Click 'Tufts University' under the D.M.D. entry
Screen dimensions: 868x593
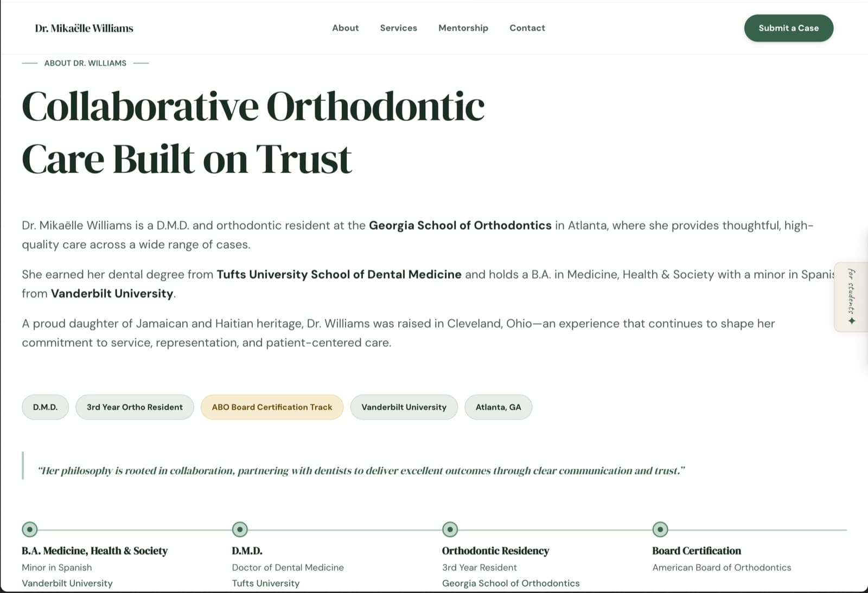(266, 583)
